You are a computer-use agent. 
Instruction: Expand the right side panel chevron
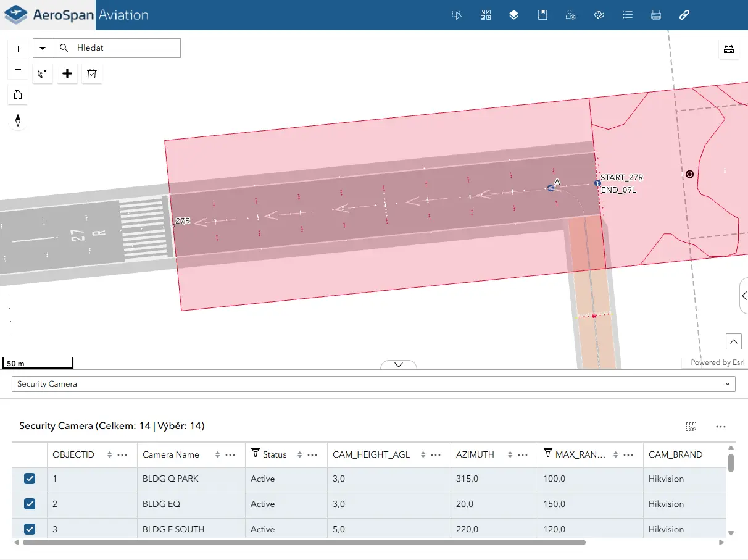pos(744,296)
